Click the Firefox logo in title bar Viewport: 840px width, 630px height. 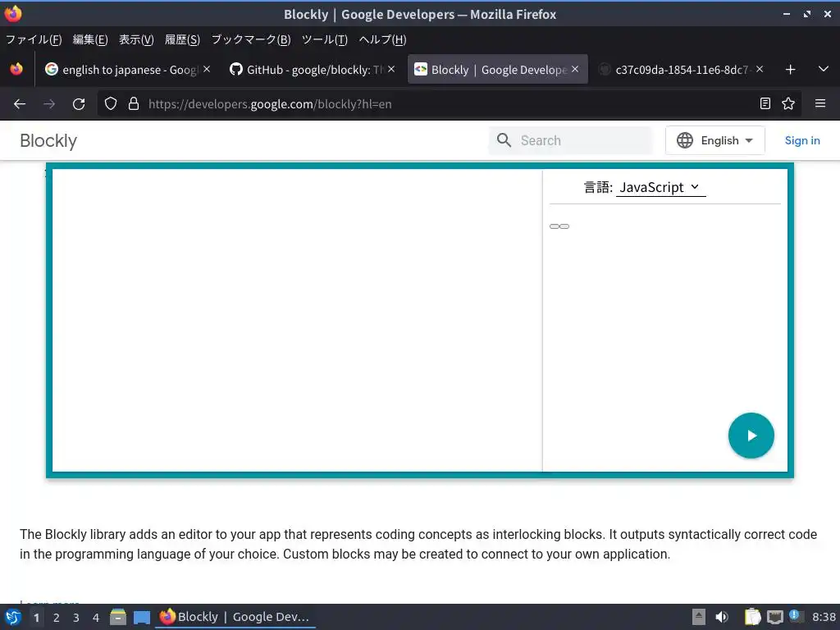click(x=13, y=13)
